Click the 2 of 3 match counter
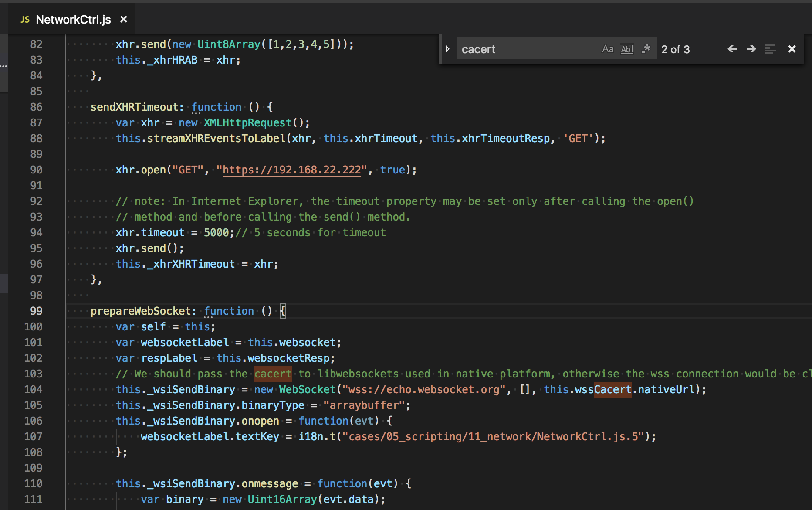 675,49
